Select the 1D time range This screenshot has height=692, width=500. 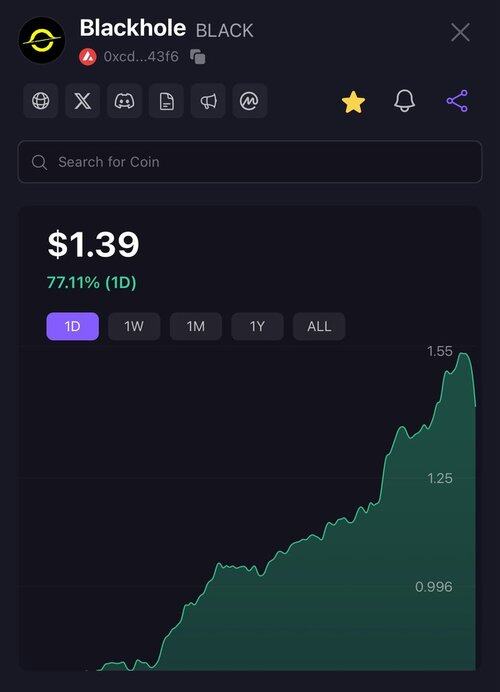tap(73, 327)
